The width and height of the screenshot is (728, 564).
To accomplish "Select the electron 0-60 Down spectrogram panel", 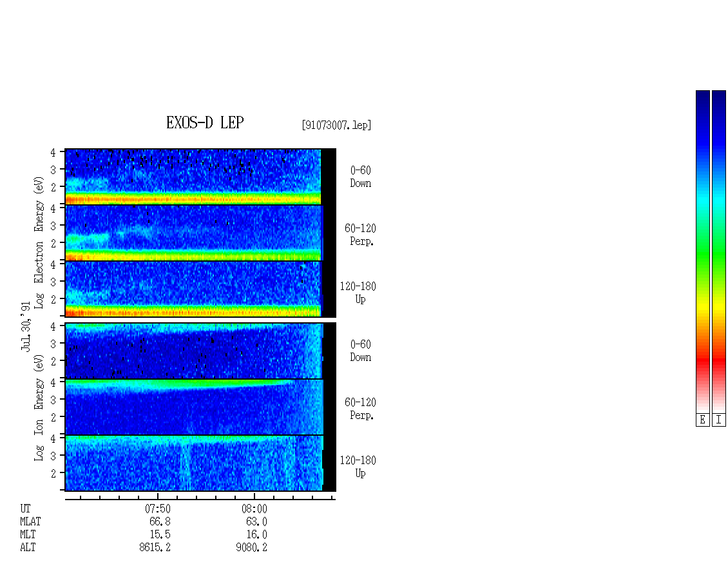I will click(x=200, y=177).
